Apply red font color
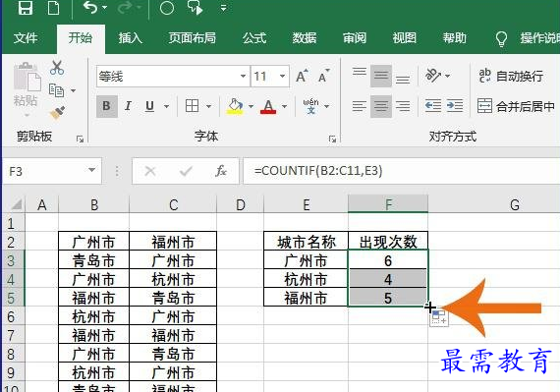This screenshot has width=560, height=392. tap(268, 106)
